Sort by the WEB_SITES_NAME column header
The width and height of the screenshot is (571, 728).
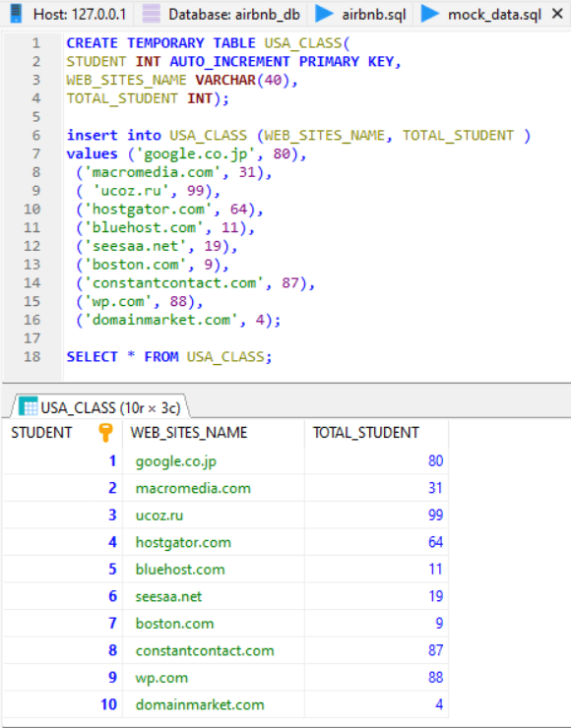(x=214, y=433)
